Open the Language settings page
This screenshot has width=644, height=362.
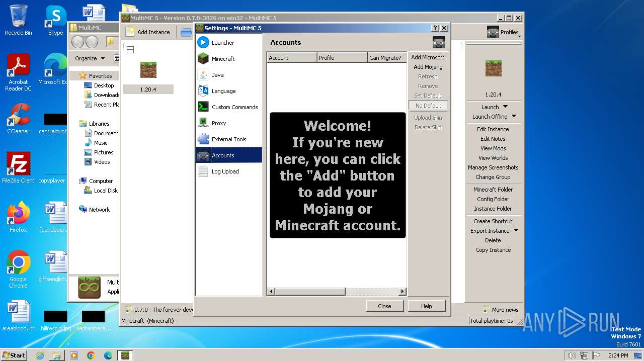tap(229, 91)
